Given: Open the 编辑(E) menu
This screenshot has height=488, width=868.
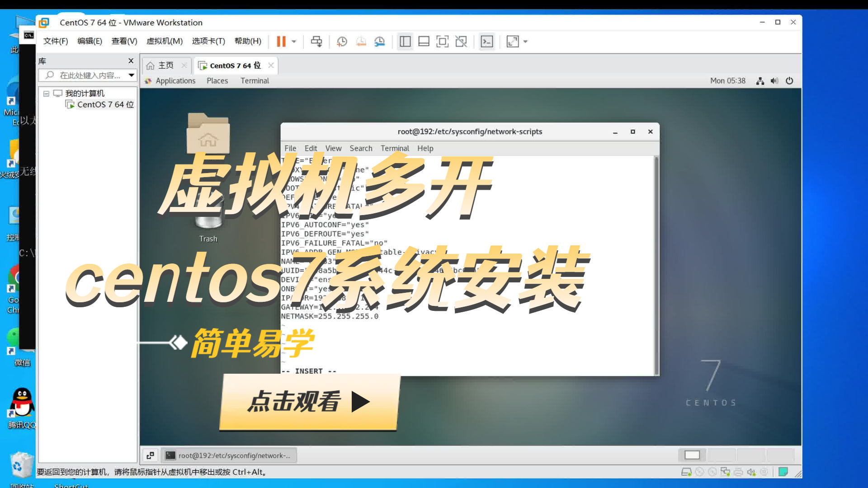Looking at the screenshot, I should tap(90, 41).
